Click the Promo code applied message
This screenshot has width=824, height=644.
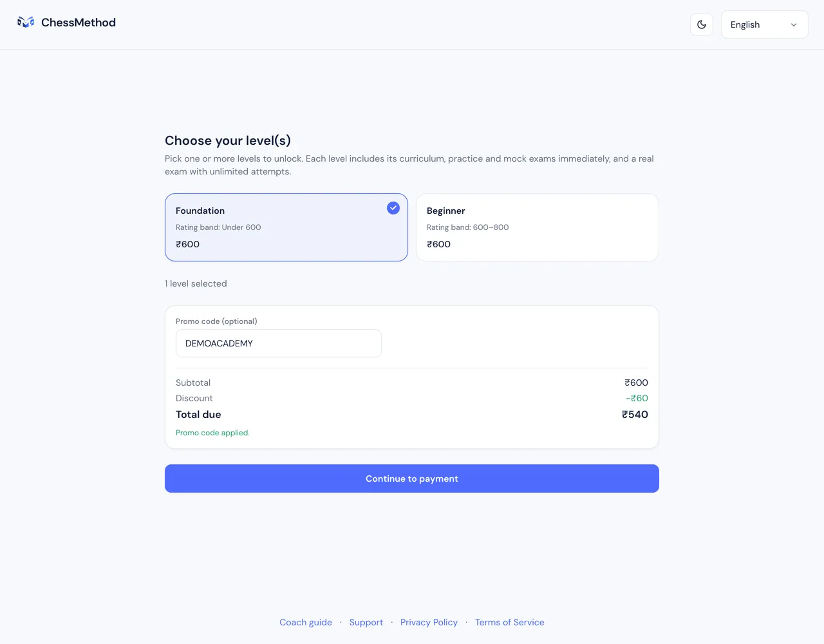click(212, 433)
